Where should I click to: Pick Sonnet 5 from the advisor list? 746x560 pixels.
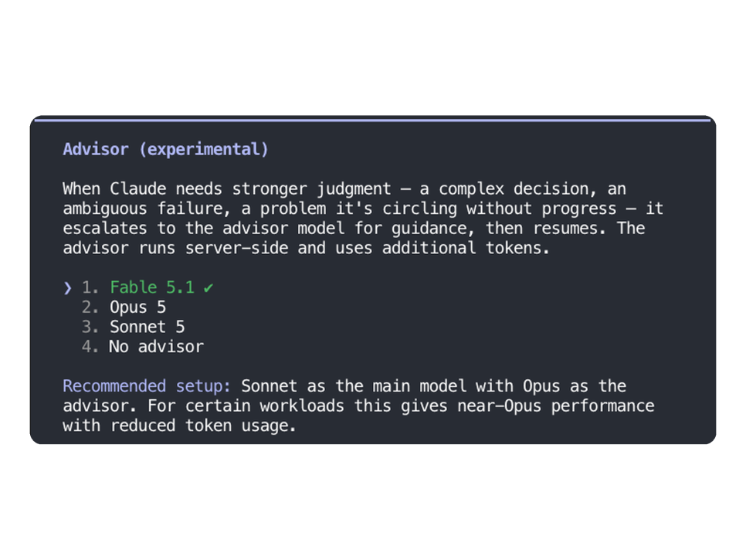point(147,327)
